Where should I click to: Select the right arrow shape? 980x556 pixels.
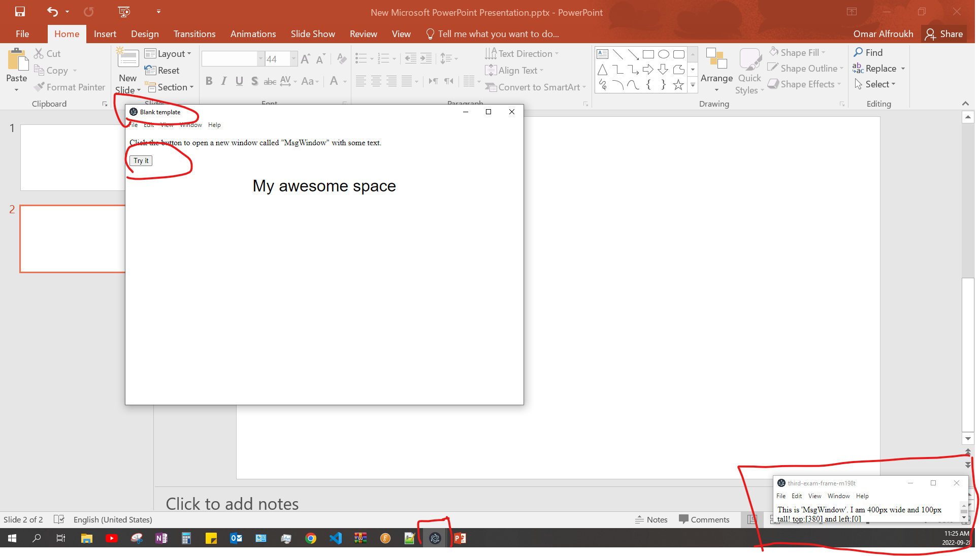648,70
